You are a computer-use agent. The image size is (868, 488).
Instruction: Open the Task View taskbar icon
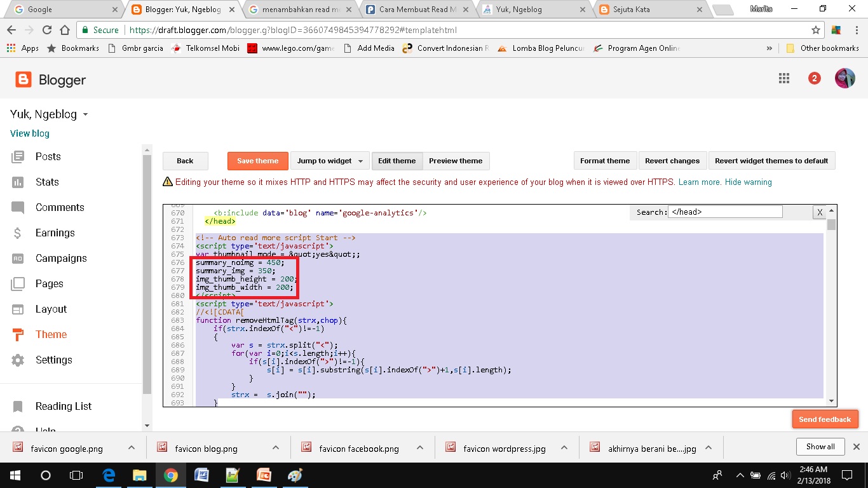click(x=76, y=475)
